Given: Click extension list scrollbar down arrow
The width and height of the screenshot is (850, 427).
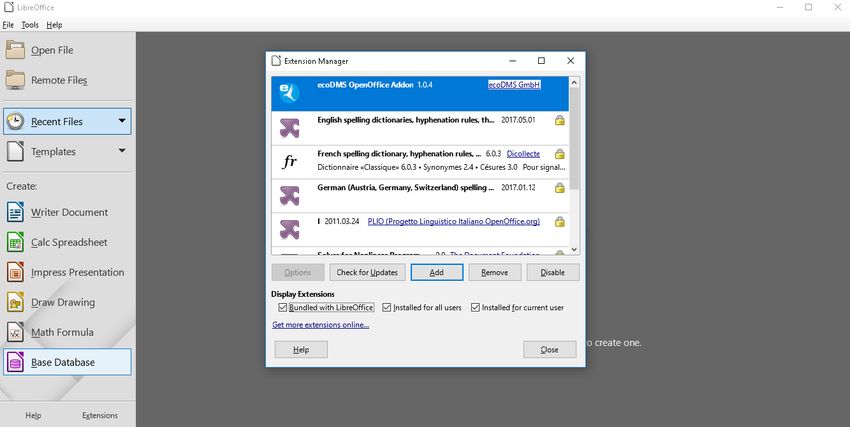Looking at the screenshot, I should [574, 249].
